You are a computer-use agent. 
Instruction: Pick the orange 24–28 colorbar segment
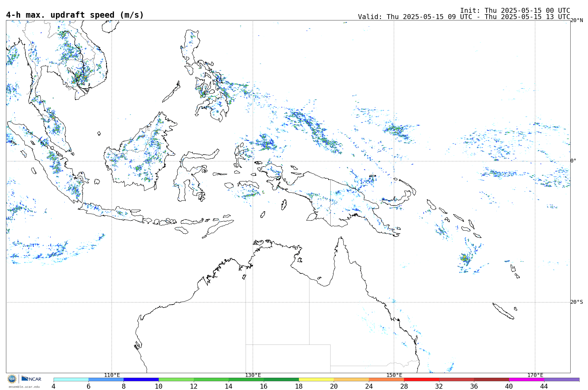tap(386, 379)
